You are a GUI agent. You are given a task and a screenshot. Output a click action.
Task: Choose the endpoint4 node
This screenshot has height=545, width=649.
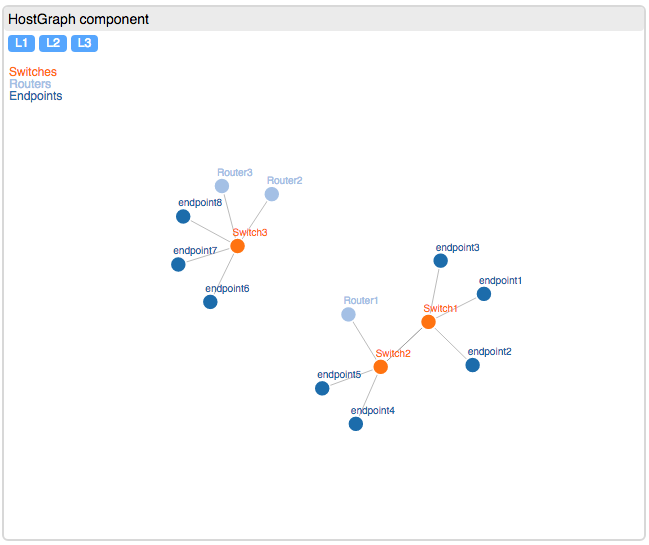coord(356,424)
